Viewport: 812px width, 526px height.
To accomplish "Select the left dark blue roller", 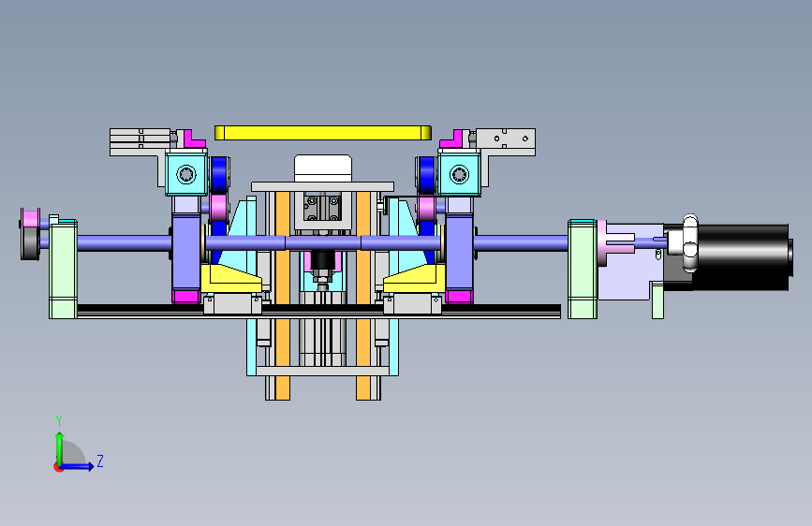I will click(x=219, y=175).
